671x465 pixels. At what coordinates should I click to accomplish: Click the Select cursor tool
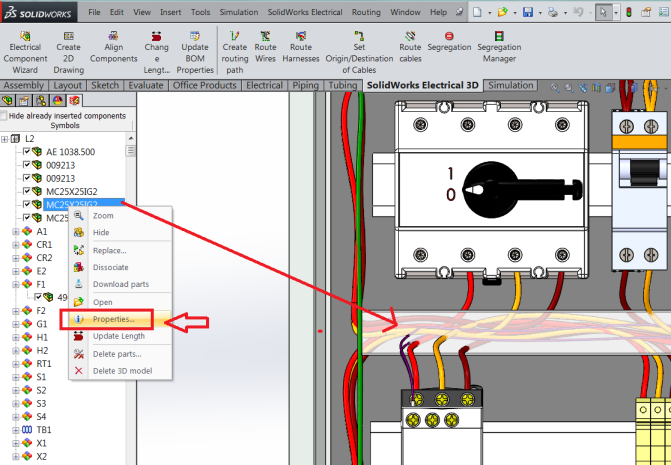(603, 12)
